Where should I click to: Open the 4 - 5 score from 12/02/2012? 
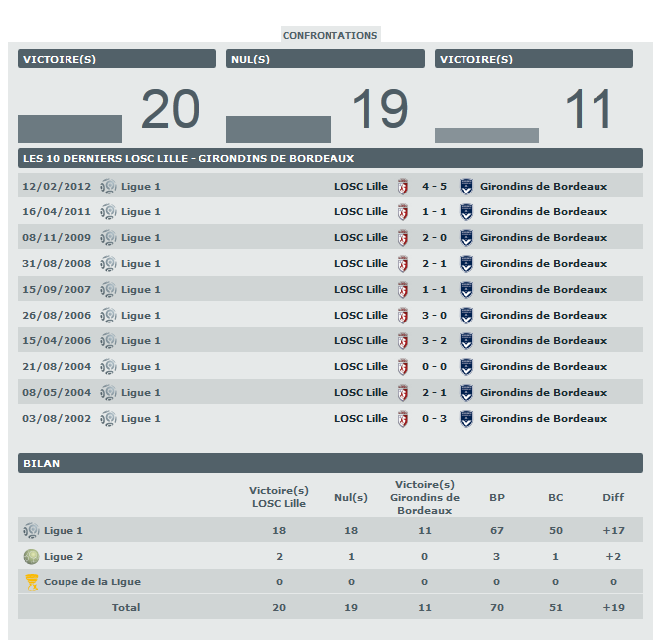[x=434, y=187]
